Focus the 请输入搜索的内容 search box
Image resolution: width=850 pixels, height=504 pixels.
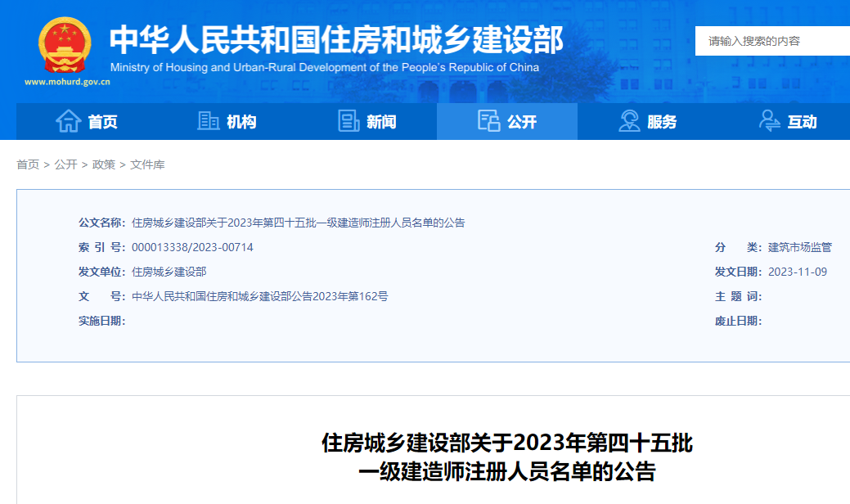click(772, 41)
